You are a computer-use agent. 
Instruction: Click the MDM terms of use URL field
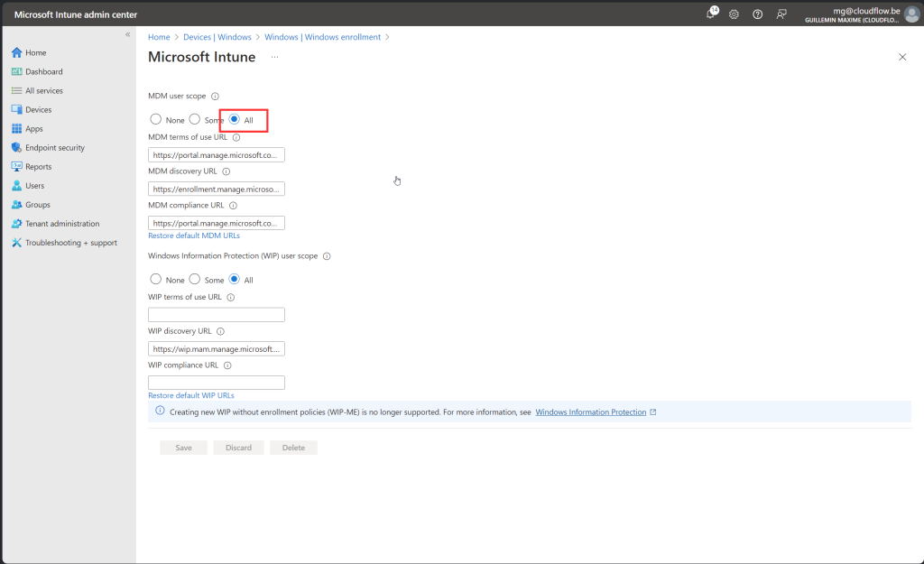[217, 155]
